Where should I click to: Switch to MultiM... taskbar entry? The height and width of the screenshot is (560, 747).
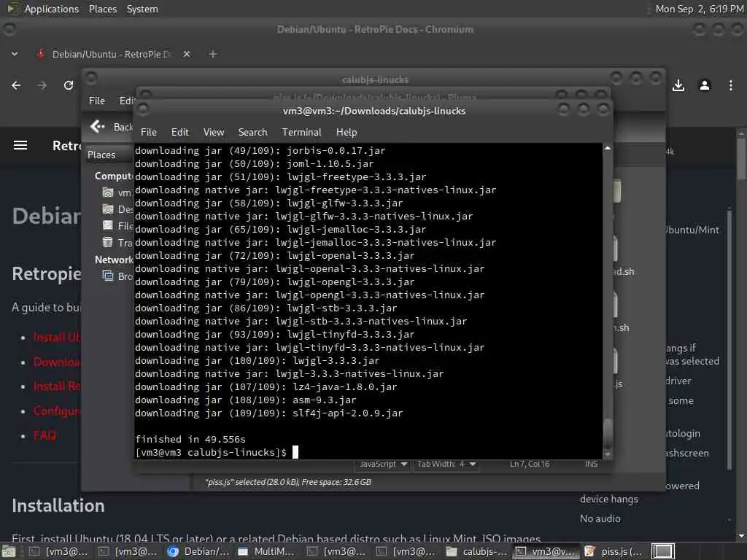coord(268,551)
